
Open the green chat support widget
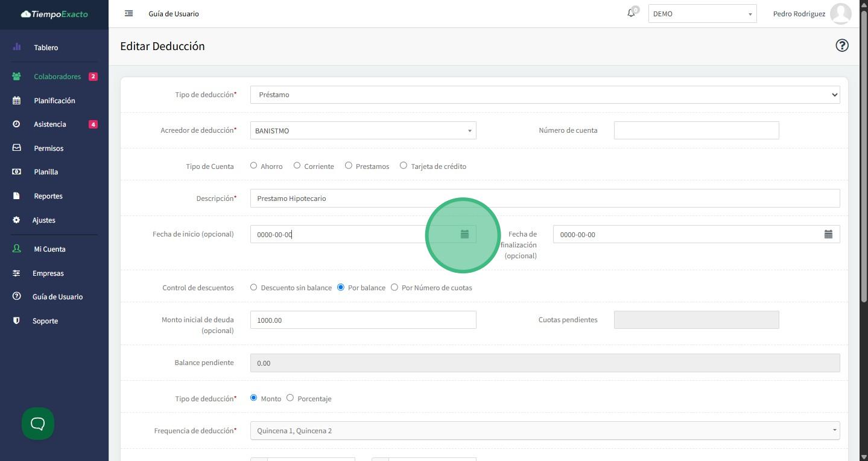(38, 424)
